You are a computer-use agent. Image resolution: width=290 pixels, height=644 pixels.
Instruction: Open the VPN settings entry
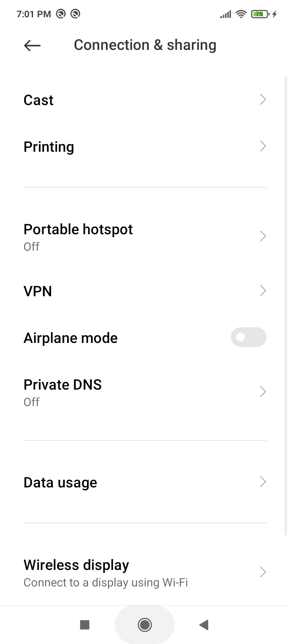click(145, 291)
